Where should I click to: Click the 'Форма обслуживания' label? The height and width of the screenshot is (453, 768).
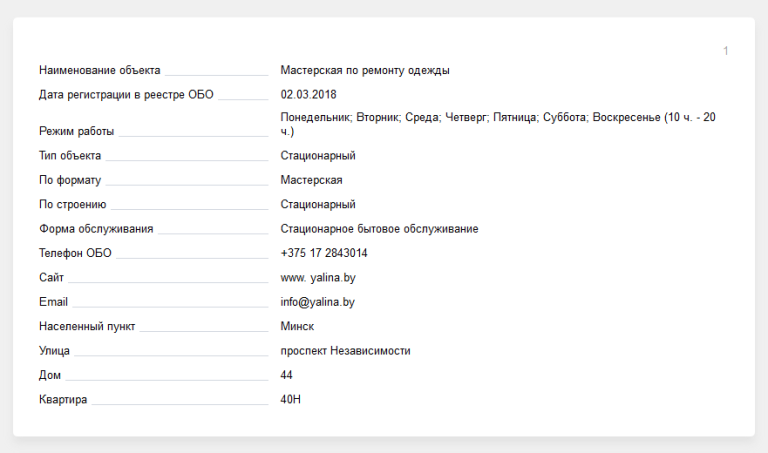96,229
